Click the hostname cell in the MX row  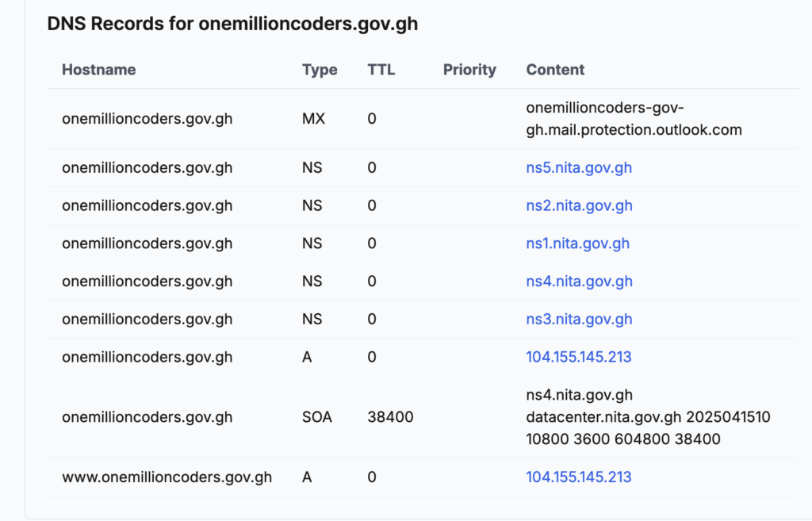(x=147, y=119)
